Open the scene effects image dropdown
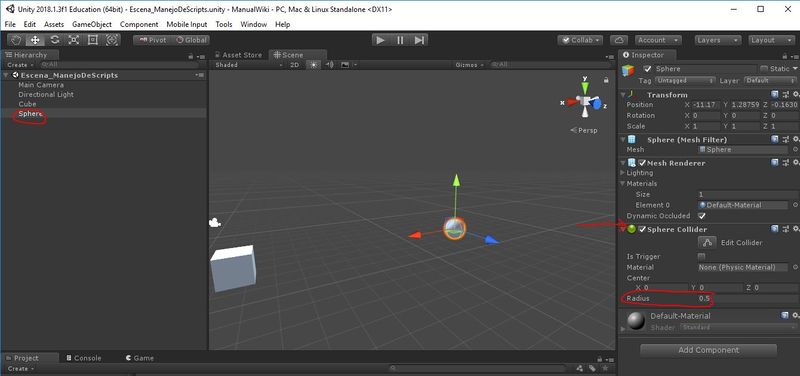This screenshot has width=800, height=376. click(x=348, y=65)
